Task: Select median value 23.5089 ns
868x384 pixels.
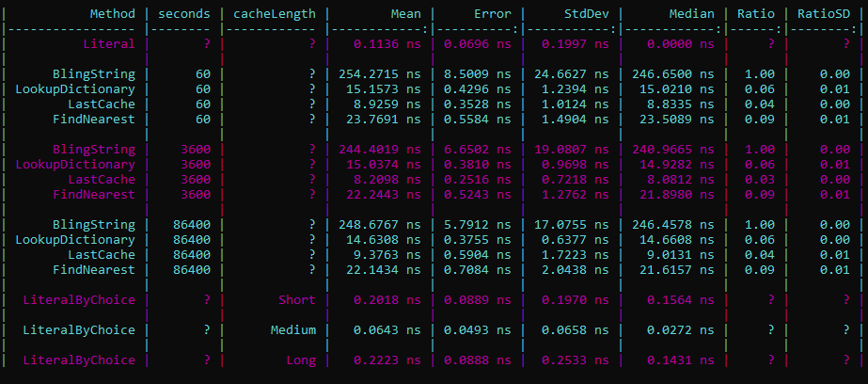Action: [676, 119]
